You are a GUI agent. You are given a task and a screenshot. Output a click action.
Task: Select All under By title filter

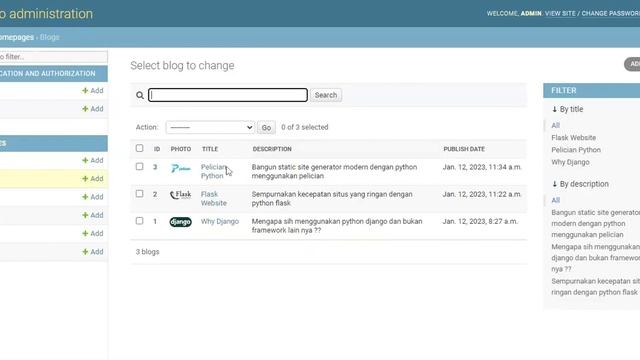pyautogui.click(x=556, y=125)
